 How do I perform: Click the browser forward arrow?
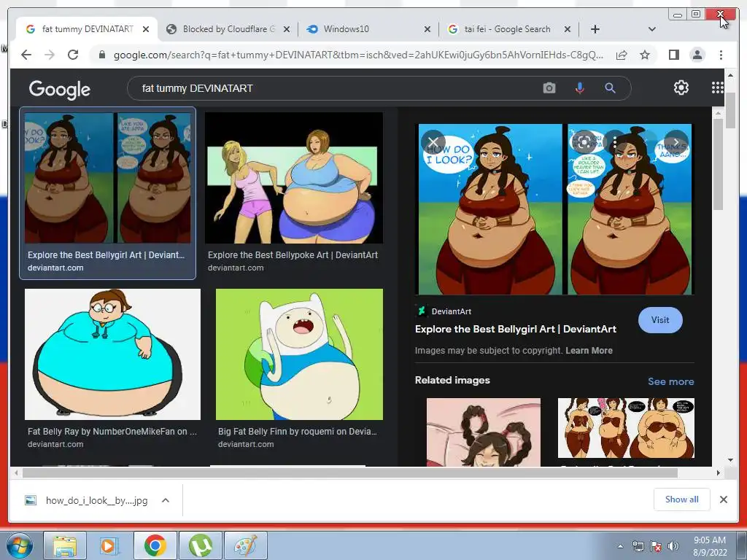(50, 55)
